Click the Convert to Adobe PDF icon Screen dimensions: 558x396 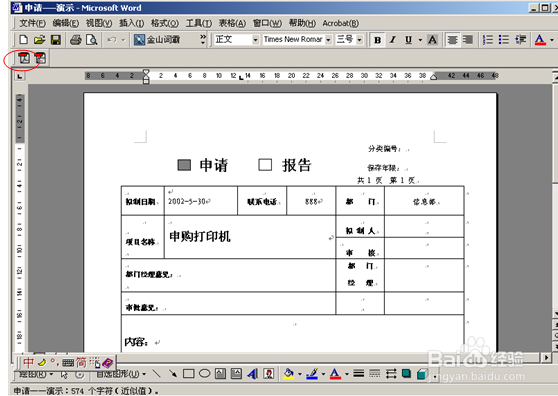(x=24, y=58)
